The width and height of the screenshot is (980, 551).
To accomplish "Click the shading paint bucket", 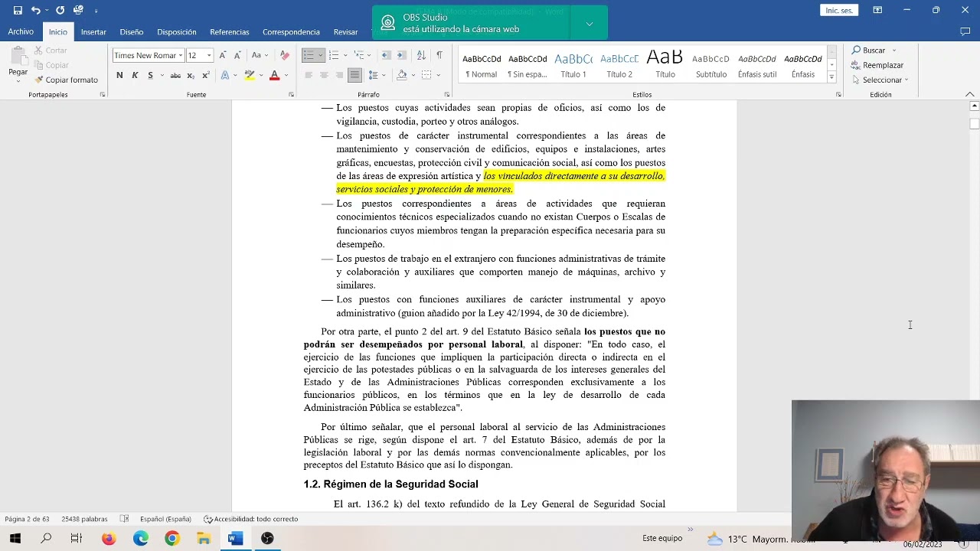I will [401, 75].
